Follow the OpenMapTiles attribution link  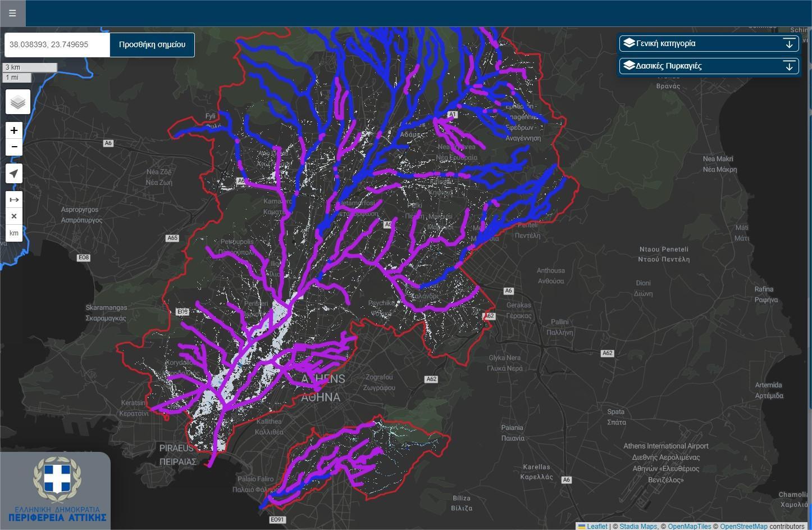[689, 527]
